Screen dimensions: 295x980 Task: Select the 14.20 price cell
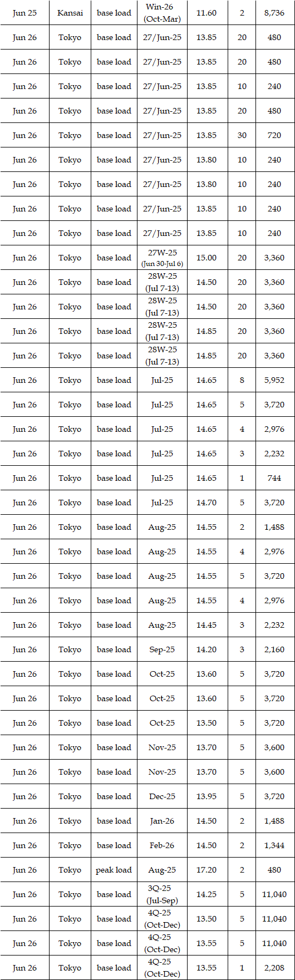(206, 649)
